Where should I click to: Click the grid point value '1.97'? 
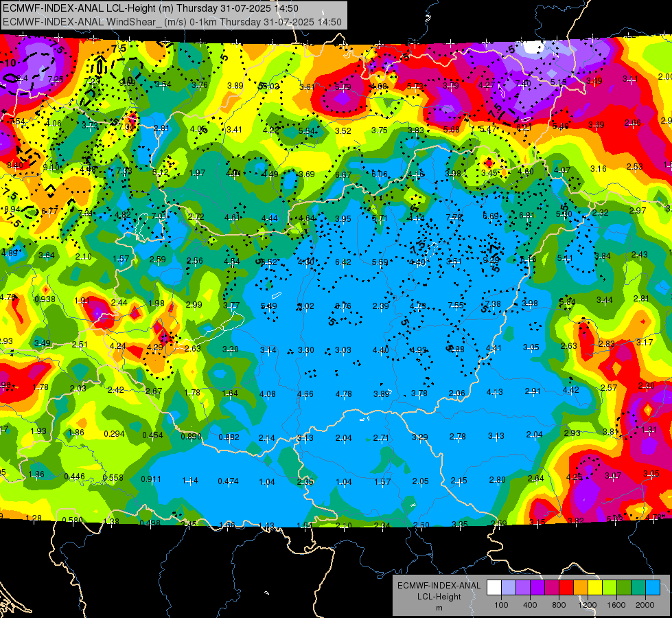tap(198, 172)
